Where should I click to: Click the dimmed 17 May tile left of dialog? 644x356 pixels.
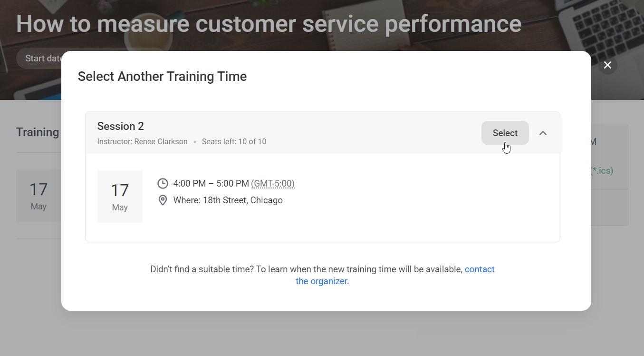38,195
